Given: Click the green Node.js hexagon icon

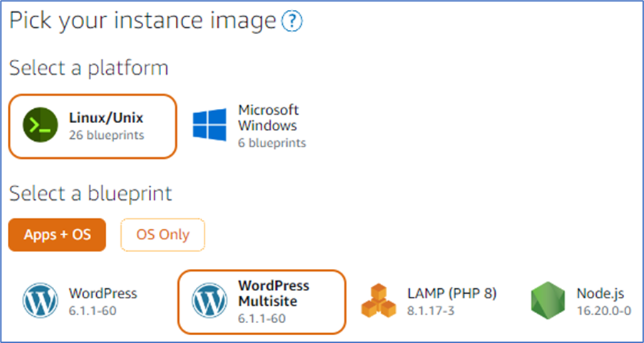Looking at the screenshot, I should coord(548,300).
